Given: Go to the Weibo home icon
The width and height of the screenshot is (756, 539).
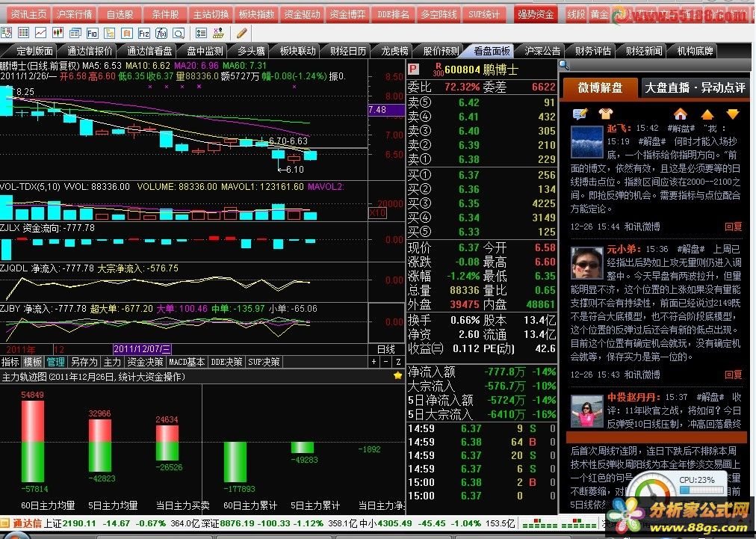Looking at the screenshot, I should [x=681, y=114].
